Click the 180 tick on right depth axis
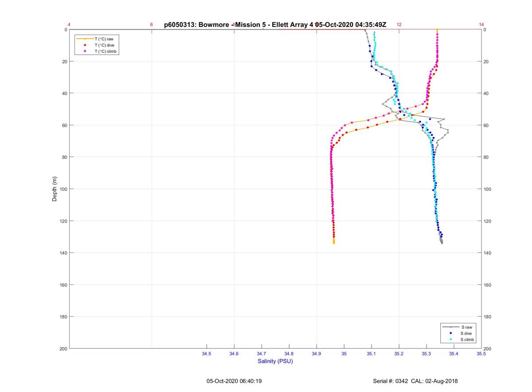 488,317
